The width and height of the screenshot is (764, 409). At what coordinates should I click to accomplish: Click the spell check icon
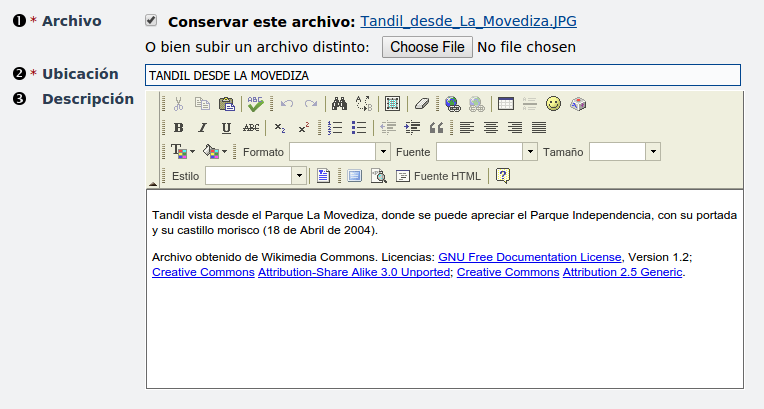coord(256,103)
